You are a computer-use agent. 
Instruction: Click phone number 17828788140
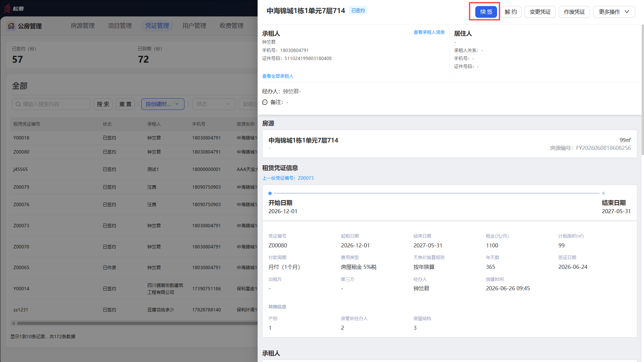[x=206, y=310]
